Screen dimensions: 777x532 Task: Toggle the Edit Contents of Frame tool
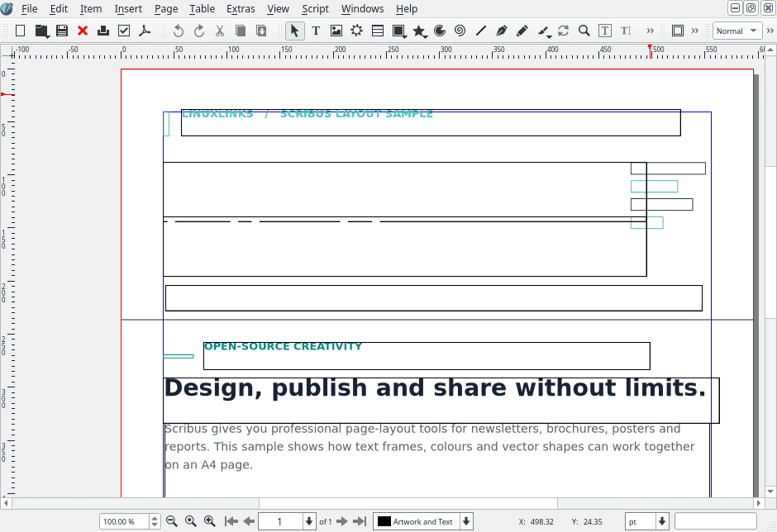click(604, 31)
